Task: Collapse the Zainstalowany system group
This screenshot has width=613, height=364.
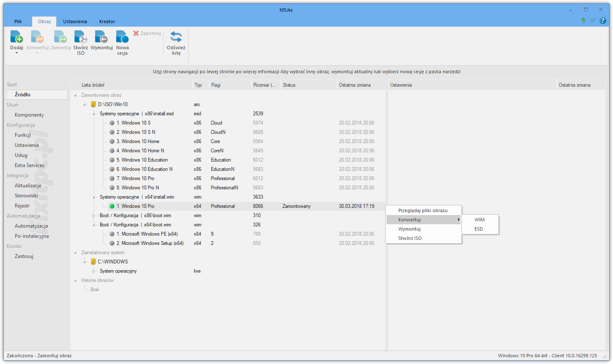Action: click(76, 253)
